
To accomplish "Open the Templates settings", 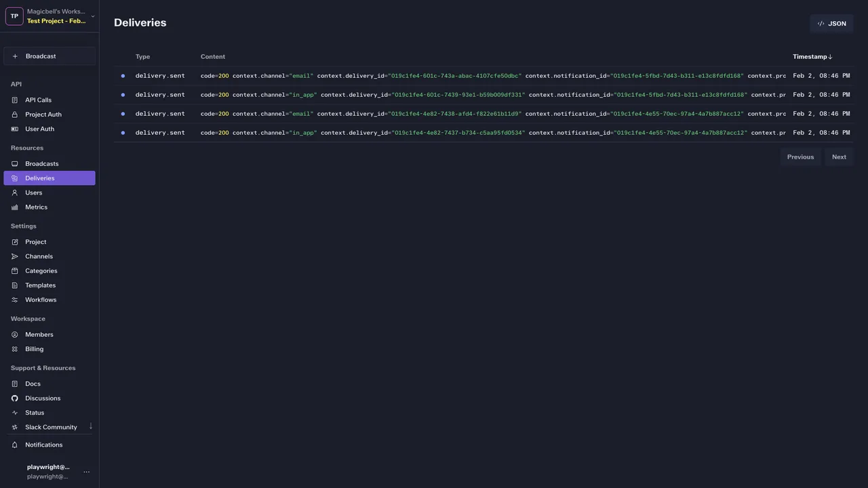I will coord(50,285).
